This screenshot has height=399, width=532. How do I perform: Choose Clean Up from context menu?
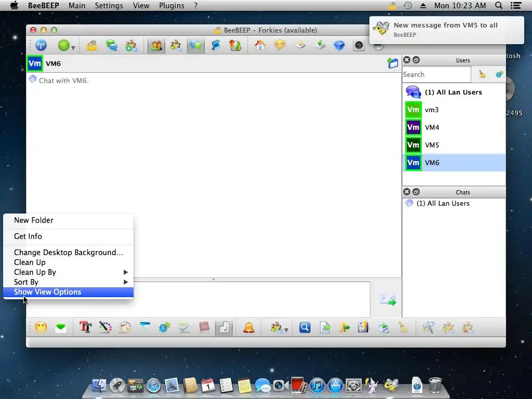(68, 262)
